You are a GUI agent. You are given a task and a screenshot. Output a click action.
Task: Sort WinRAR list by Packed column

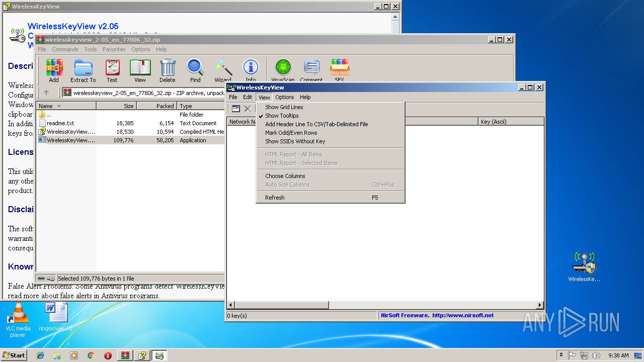[x=156, y=106]
